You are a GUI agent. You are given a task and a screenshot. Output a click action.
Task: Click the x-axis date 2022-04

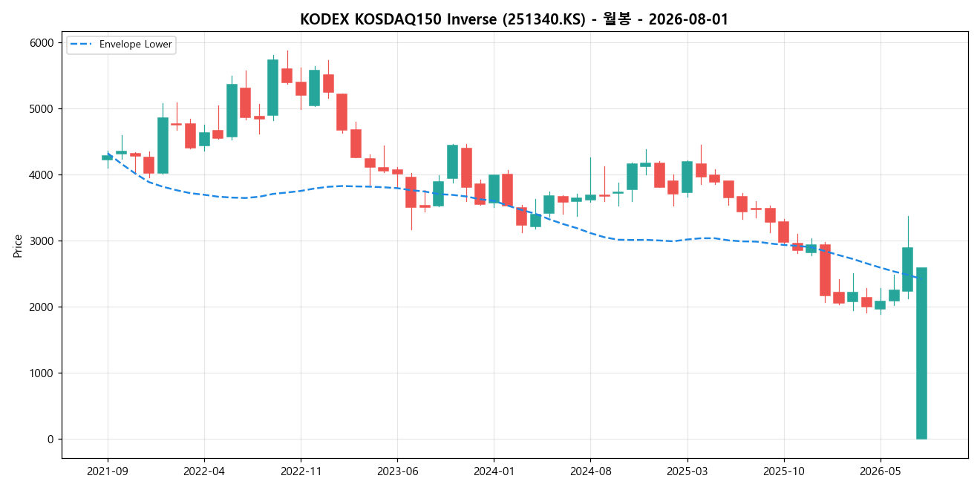point(204,471)
